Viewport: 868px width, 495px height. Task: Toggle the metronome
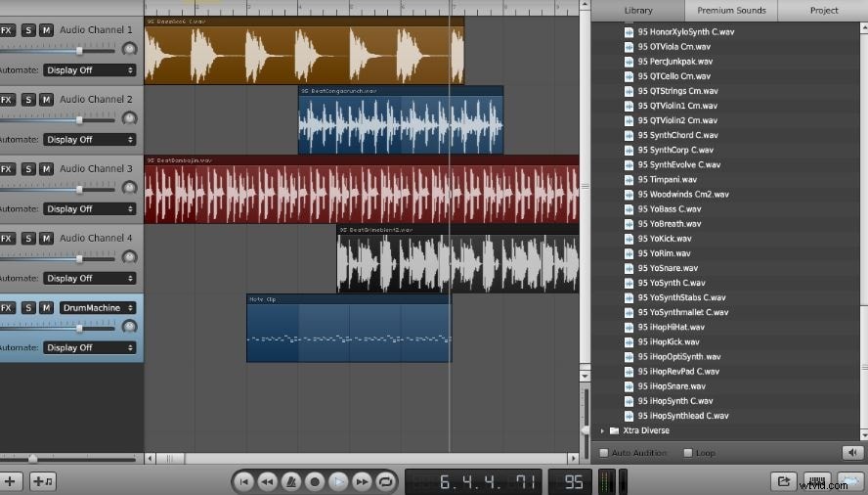[x=291, y=481]
